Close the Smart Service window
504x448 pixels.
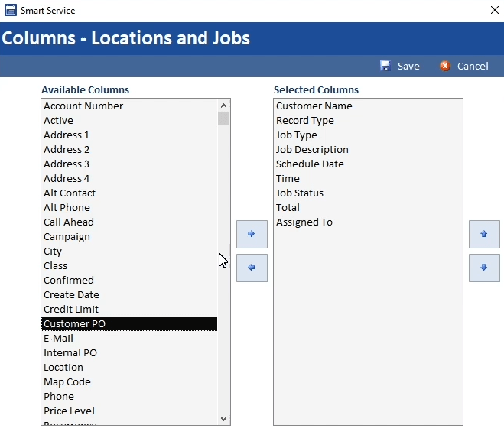coord(494,10)
